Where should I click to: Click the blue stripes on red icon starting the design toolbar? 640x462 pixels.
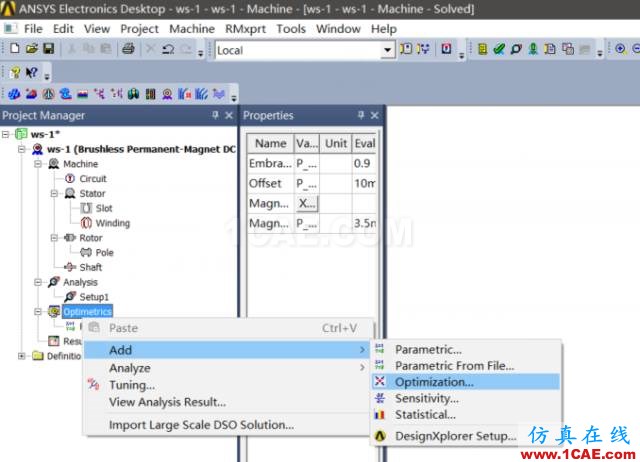pyautogui.click(x=14, y=94)
